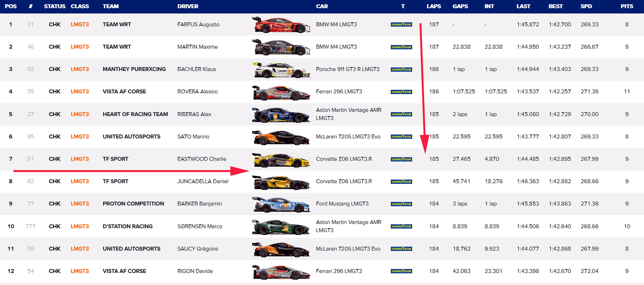Select driver name MARTIN Maxime
The height and width of the screenshot is (285, 644).
click(x=198, y=47)
